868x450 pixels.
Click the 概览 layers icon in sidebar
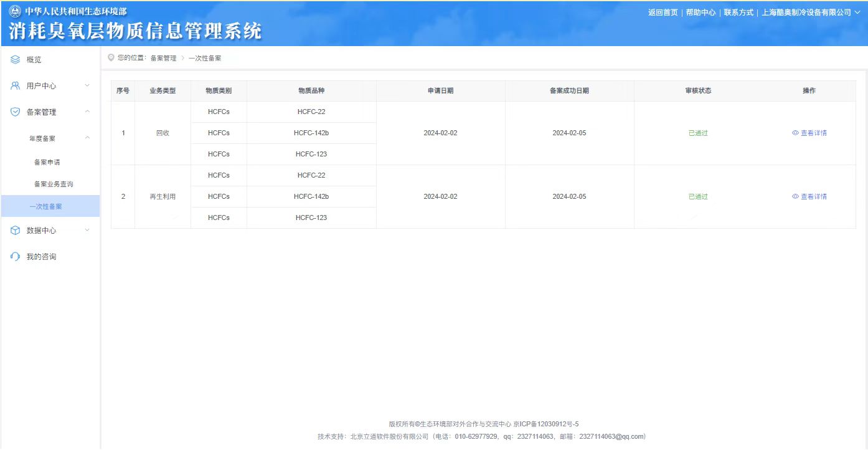16,60
